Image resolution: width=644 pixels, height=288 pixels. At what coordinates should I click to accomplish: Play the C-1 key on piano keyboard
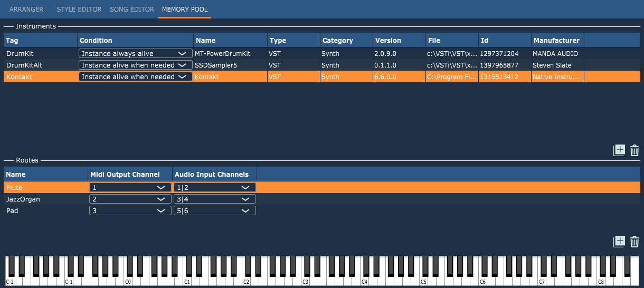coord(69,281)
